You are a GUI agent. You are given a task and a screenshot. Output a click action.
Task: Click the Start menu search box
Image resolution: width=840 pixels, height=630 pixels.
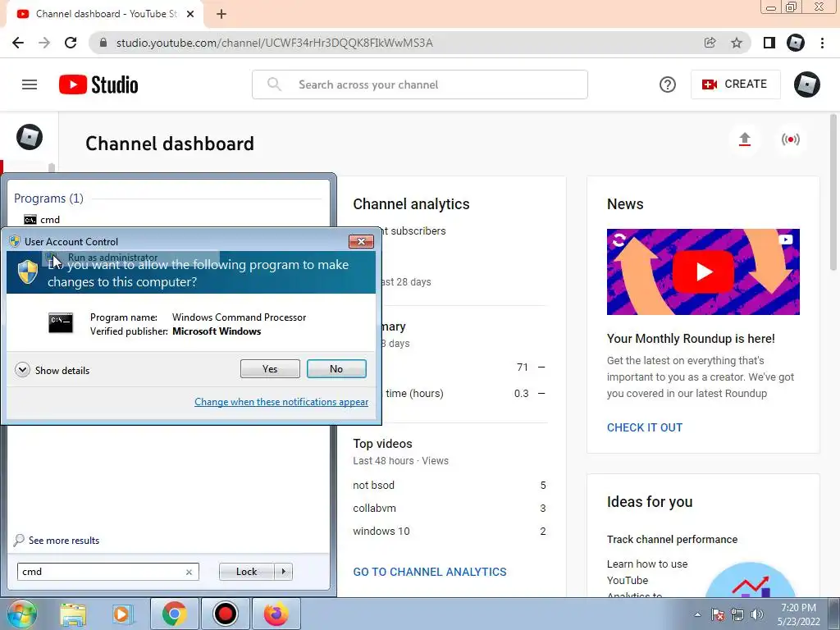click(x=107, y=572)
